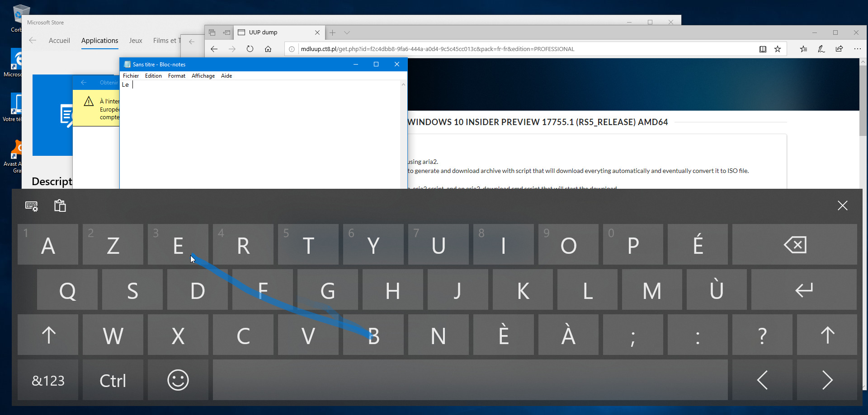Open Aide menu in Bloc-notes
Image resolution: width=868 pixels, height=415 pixels.
click(226, 76)
